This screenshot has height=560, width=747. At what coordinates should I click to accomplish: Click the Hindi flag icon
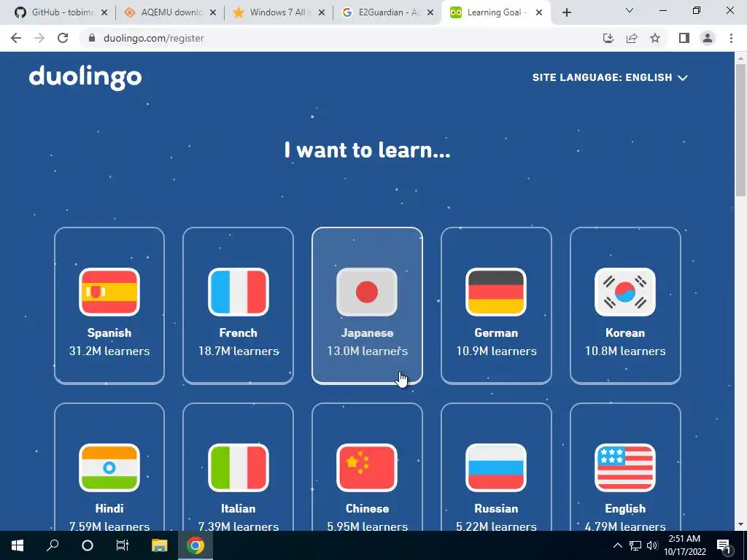[x=109, y=467]
